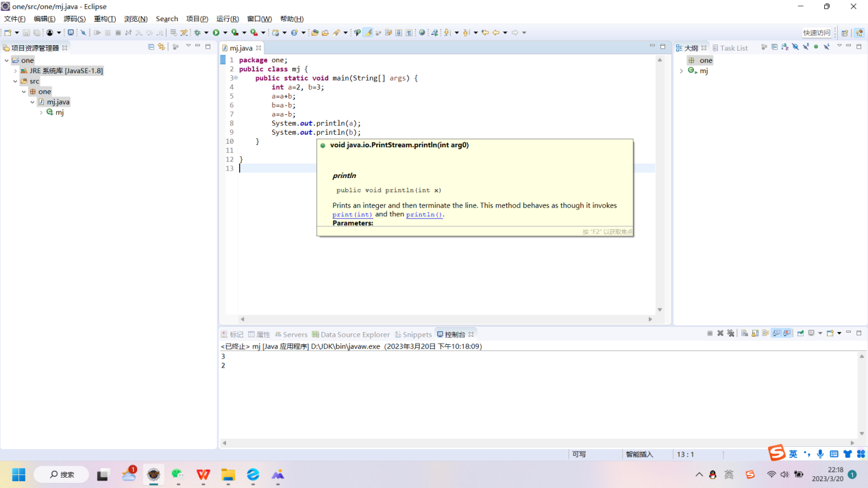The height and width of the screenshot is (488, 868).
Task: Expand mj node in outline panel
Action: [x=682, y=70]
